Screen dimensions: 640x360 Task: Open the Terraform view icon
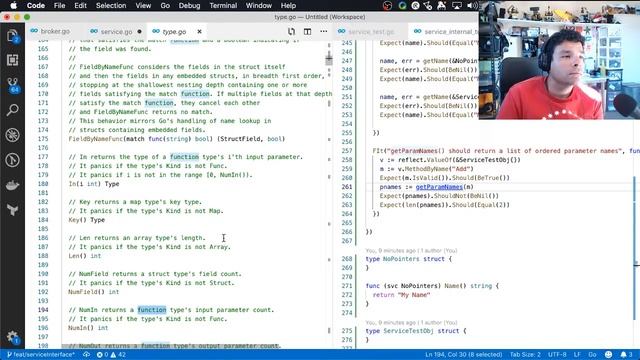[x=12, y=210]
